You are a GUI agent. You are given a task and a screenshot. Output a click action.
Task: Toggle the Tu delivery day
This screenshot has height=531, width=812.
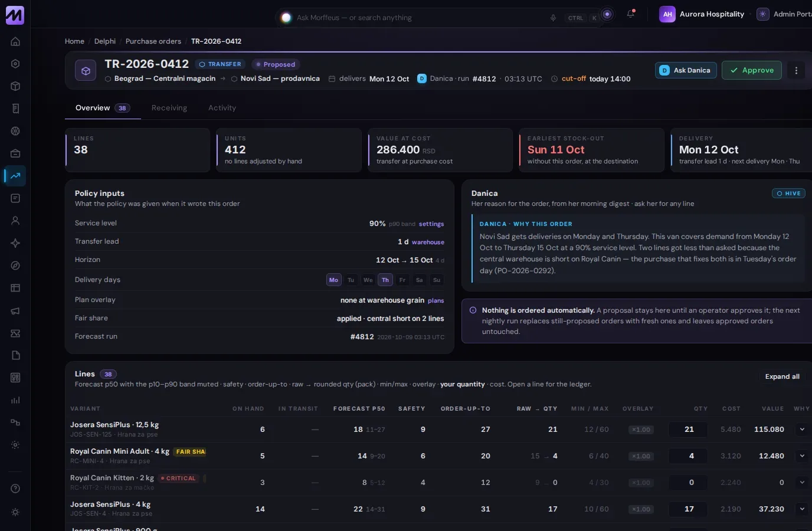(351, 280)
